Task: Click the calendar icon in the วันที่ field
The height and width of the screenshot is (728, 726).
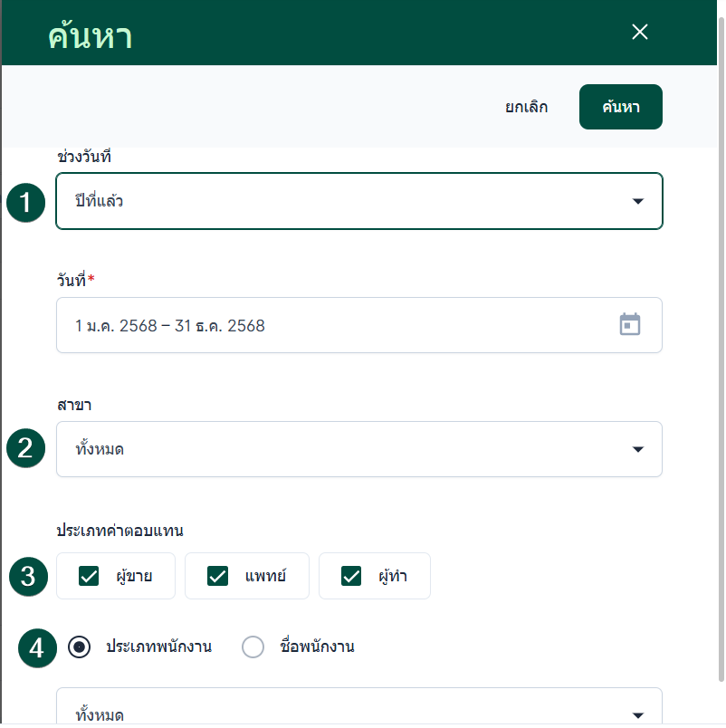Action: pyautogui.click(x=629, y=325)
